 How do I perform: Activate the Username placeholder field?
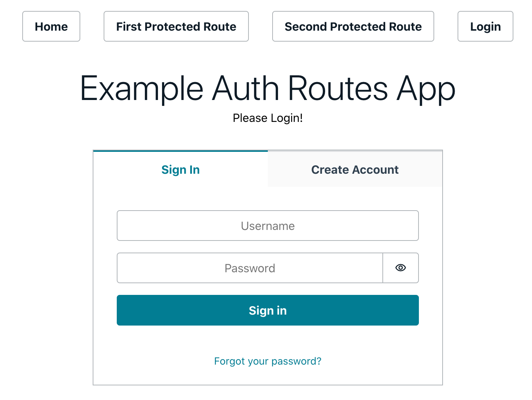[x=267, y=226]
